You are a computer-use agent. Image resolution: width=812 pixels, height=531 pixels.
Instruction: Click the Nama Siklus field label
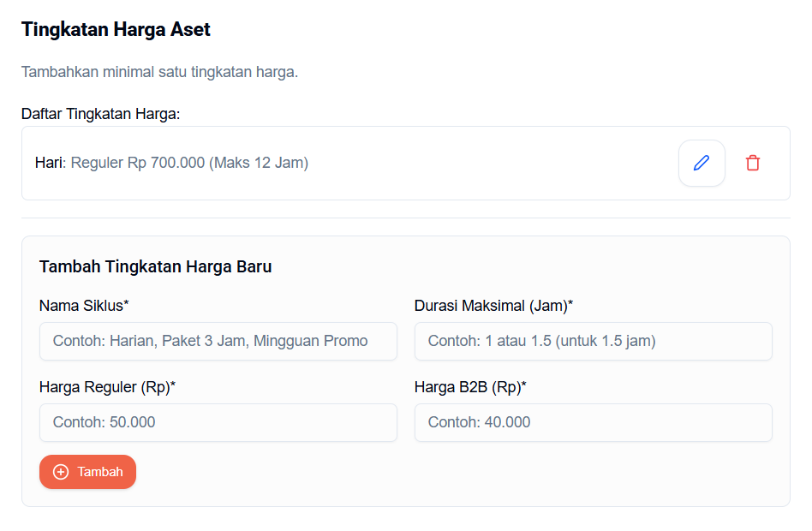84,306
